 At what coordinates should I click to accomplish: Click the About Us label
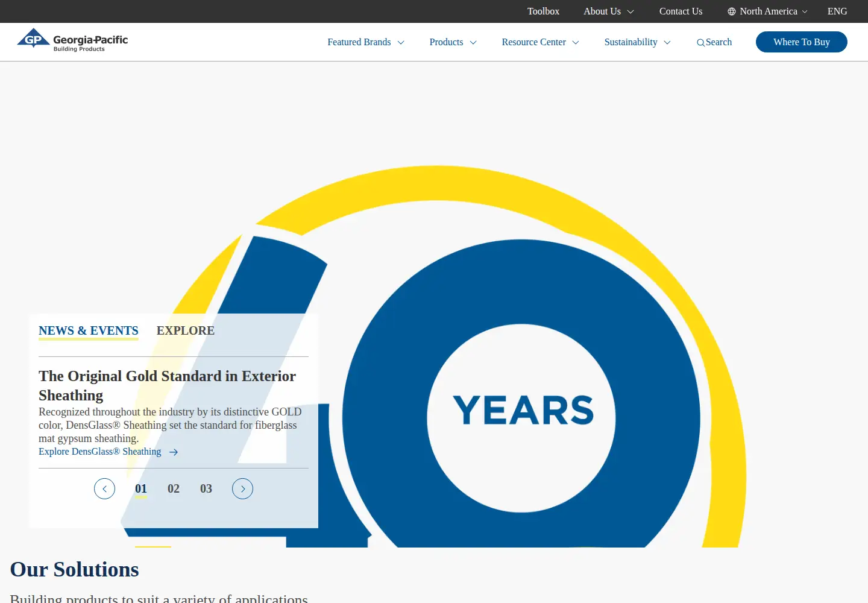coord(602,11)
